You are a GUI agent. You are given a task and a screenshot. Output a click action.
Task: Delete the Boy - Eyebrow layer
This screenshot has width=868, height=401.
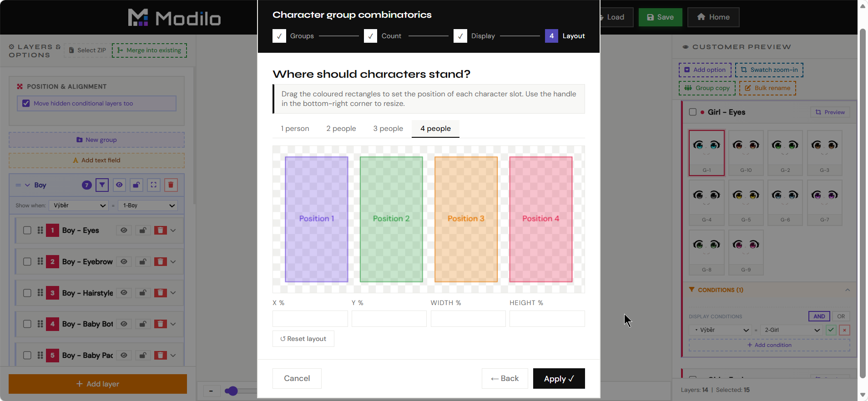coord(161,262)
